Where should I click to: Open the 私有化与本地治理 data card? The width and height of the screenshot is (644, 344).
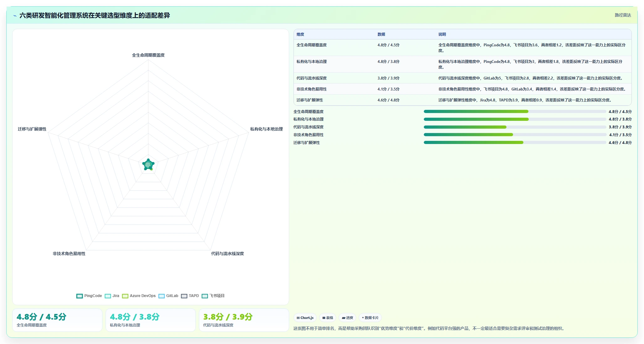(151, 320)
